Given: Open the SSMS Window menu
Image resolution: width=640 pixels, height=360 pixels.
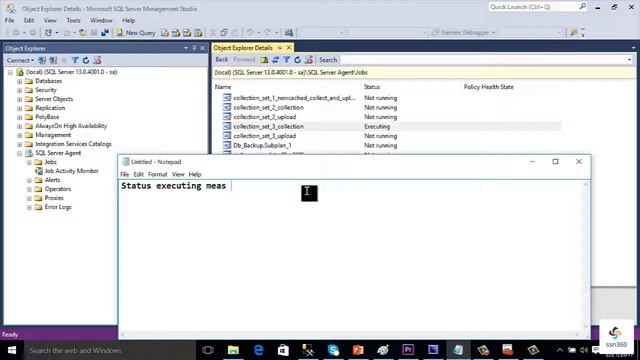Looking at the screenshot, I should click(101, 20).
